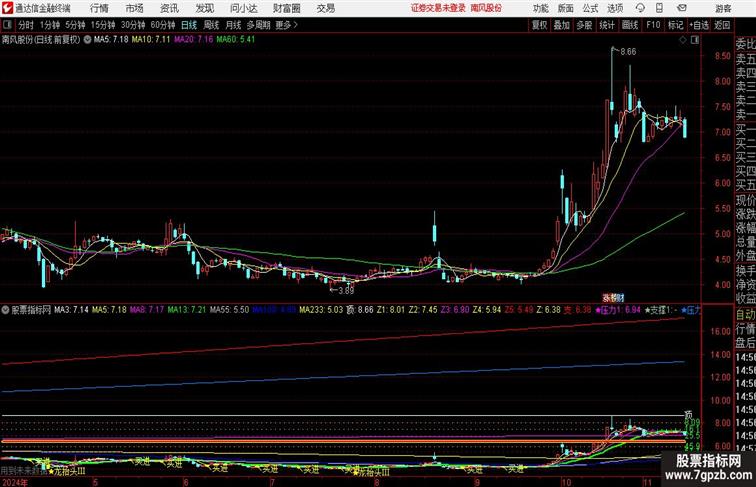The image size is (756, 487).
Task: Click the 证券交易未登录 login link
Action: point(438,8)
